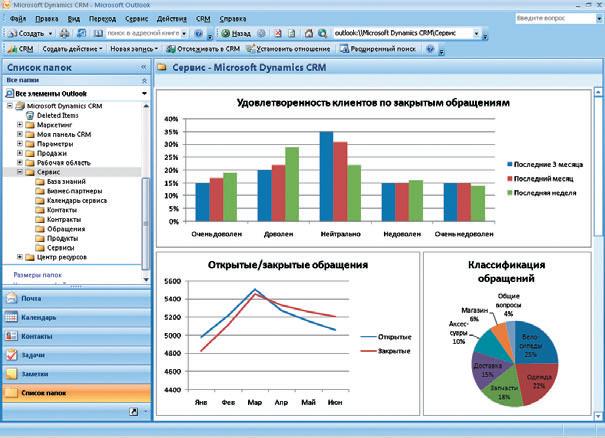The image size is (605, 438).
Task: Click Отслеживать в CRM
Action: [203, 49]
